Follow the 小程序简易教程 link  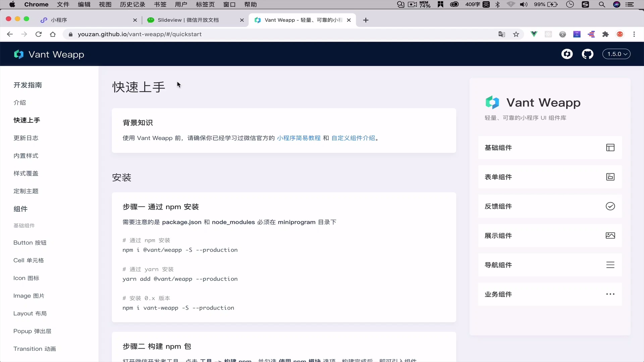tap(299, 138)
